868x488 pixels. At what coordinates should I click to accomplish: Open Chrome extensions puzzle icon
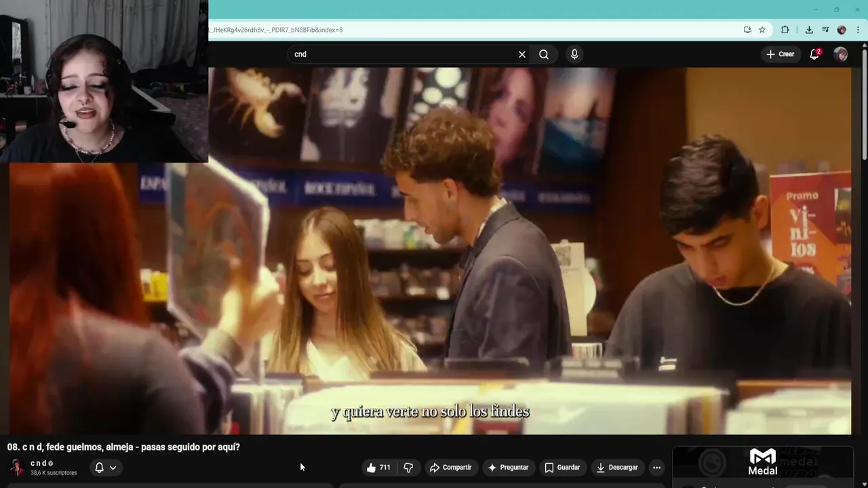pos(785,30)
